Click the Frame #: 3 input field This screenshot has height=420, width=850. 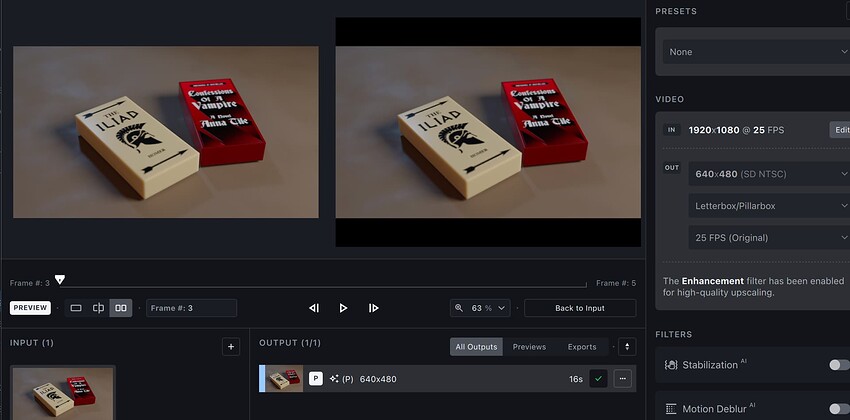[x=191, y=308]
